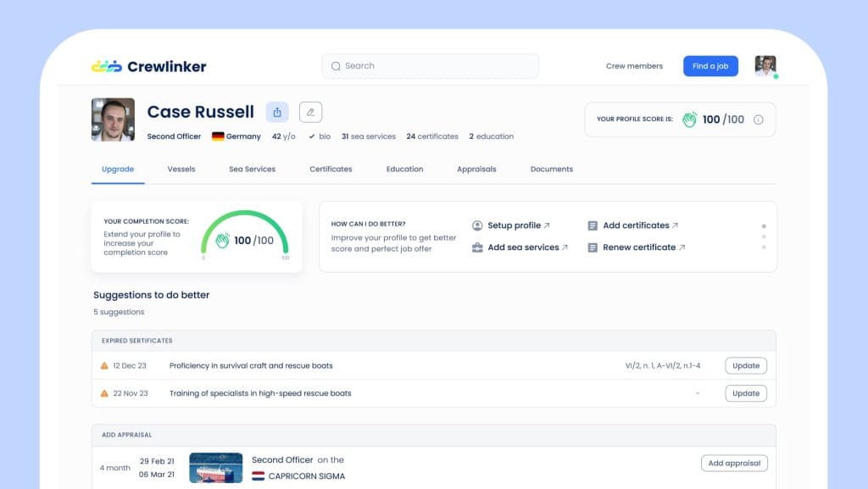The width and height of the screenshot is (868, 489).
Task: Open the Crew members link
Action: tap(634, 66)
